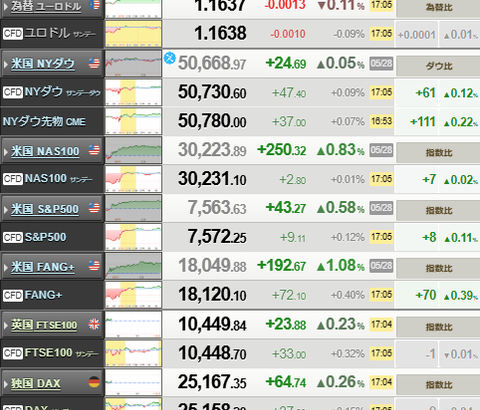This screenshot has height=410, width=480.
Task: Click the price 30,223.89
Action: point(212,150)
